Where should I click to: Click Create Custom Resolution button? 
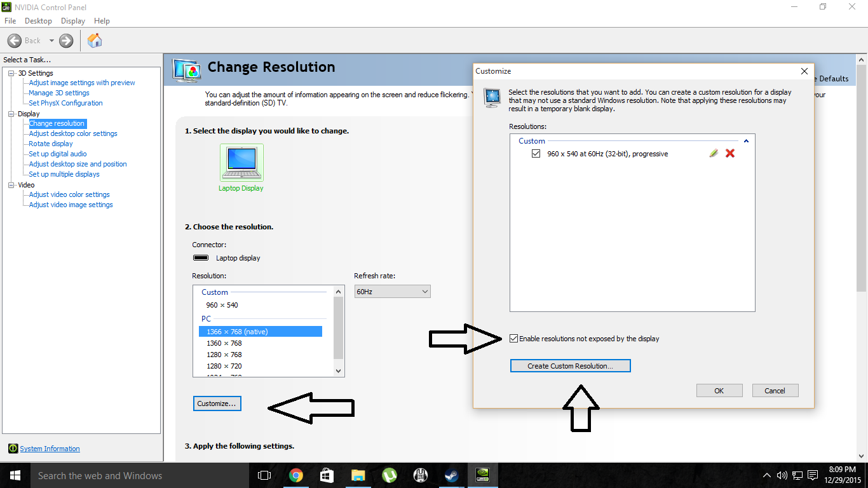tap(571, 366)
